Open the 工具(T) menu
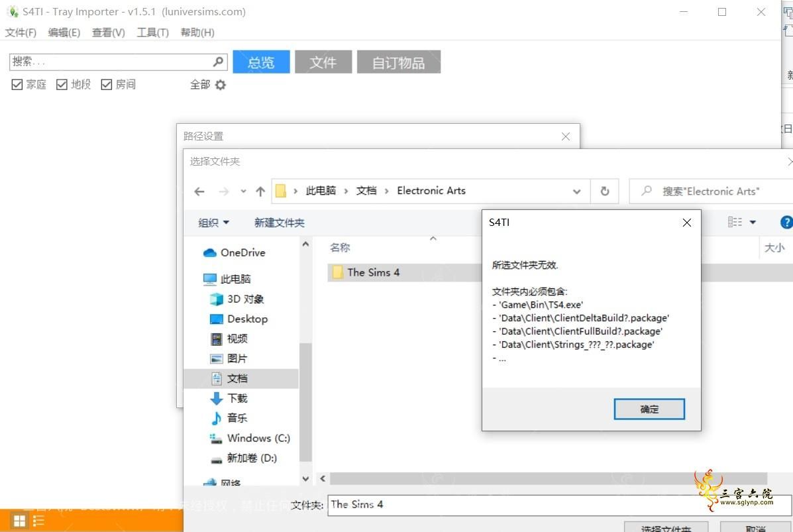 153,33
